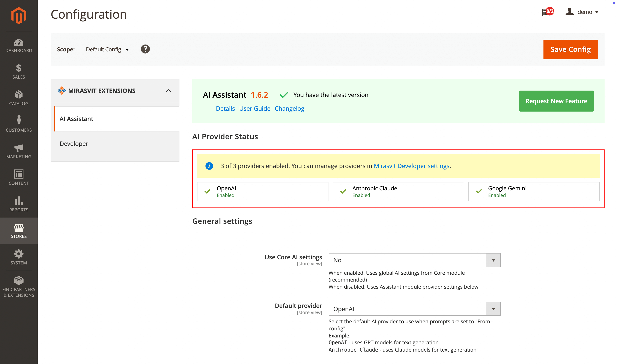Click the Save Config button
The width and height of the screenshot is (617, 364).
point(570,49)
